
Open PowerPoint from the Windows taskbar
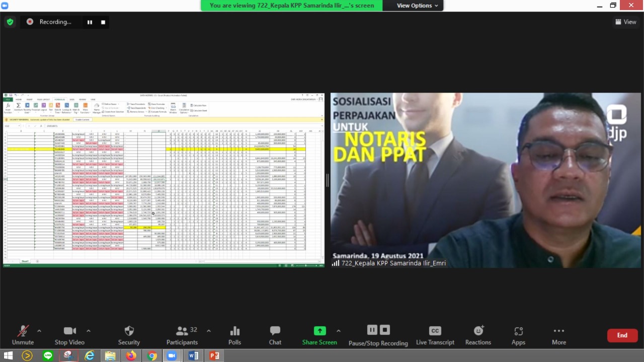[x=214, y=355]
